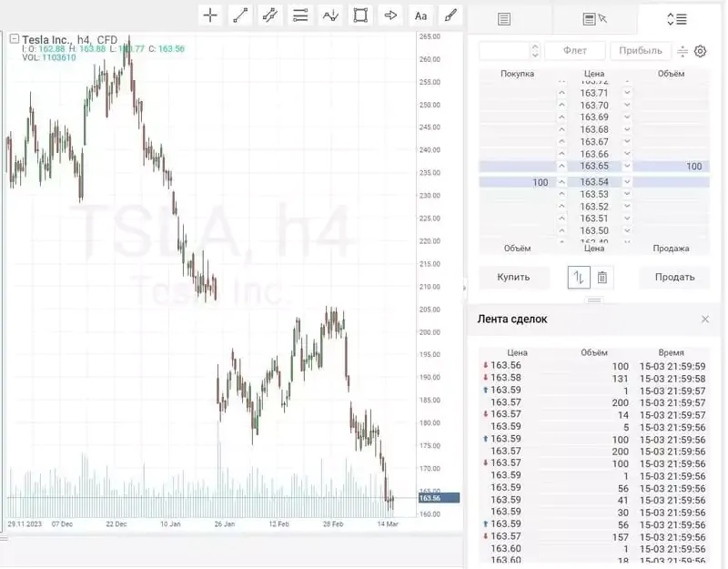Click the Флет button

575,51
